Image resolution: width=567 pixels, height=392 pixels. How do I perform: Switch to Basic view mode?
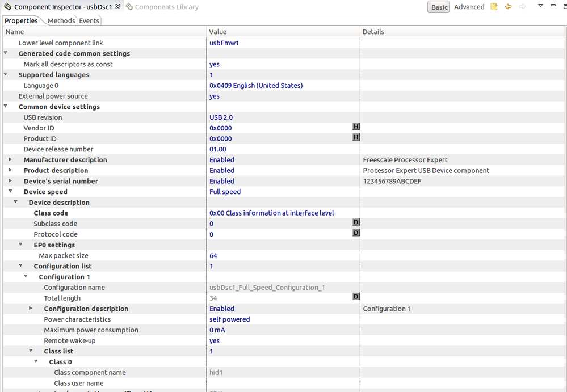pos(439,7)
